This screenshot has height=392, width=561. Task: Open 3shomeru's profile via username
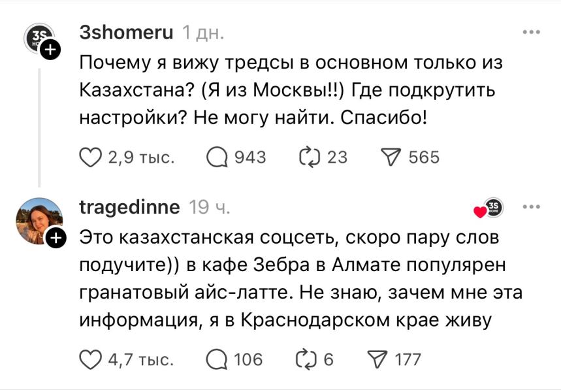click(126, 32)
